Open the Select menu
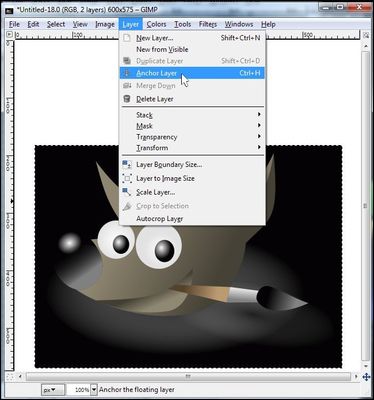The image size is (374, 400). (x=56, y=24)
